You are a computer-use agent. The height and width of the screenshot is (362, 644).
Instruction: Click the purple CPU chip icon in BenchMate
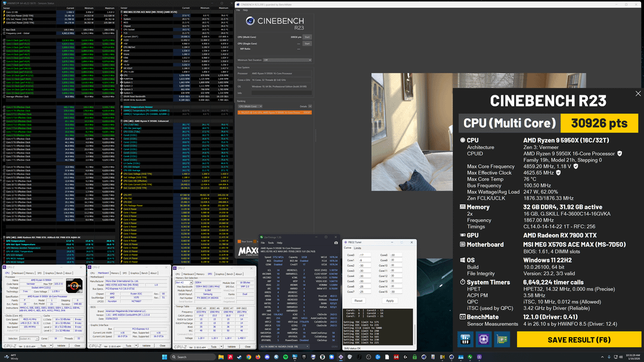pos(485,339)
